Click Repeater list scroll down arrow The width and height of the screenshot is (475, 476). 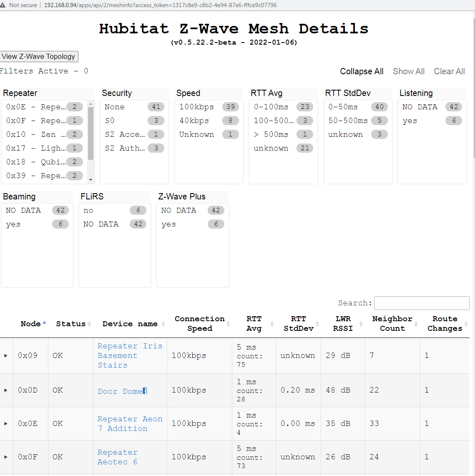coord(91,180)
